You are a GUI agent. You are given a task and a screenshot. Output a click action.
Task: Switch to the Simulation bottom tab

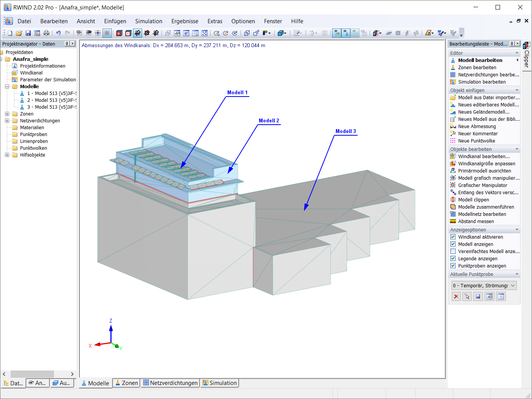click(x=220, y=383)
